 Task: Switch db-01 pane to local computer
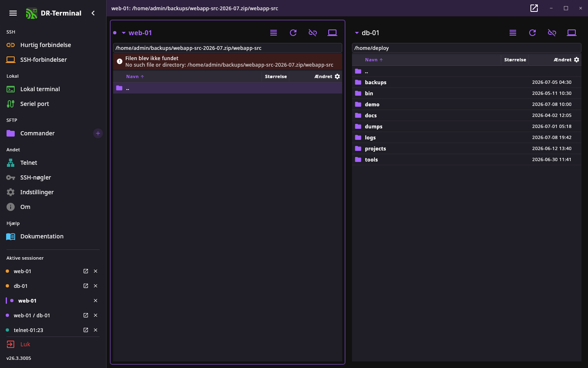(572, 33)
